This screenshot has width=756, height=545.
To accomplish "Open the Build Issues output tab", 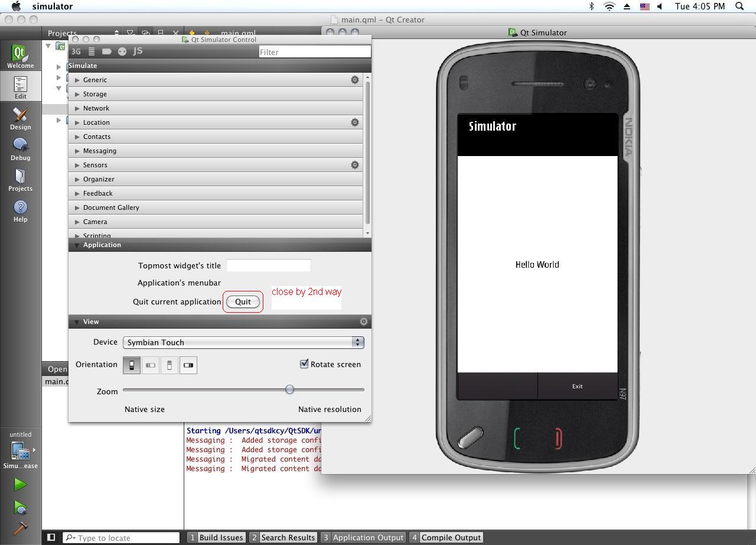I will click(216, 537).
